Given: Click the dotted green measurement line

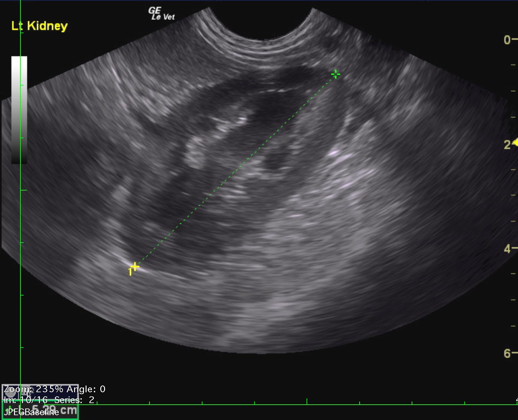Looking at the screenshot, I should click(235, 171).
